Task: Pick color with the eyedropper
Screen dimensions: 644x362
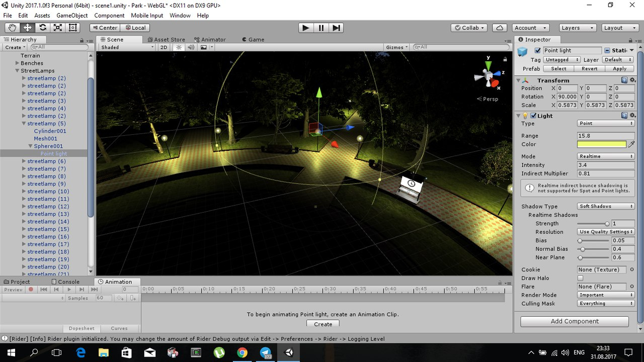Action: pos(631,144)
